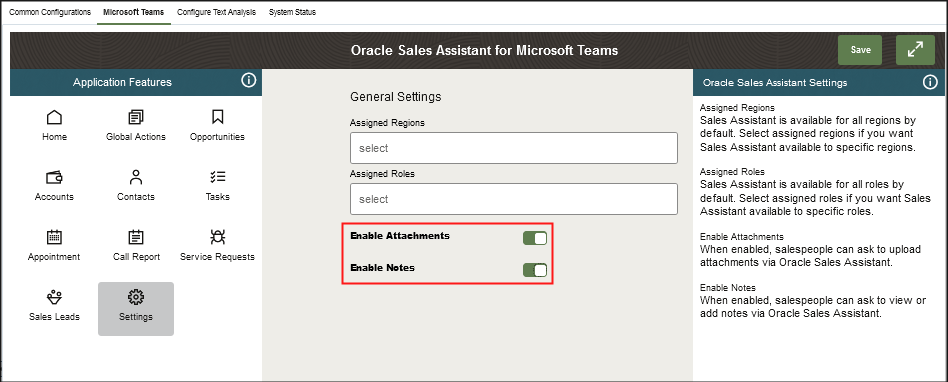Select the Global Actions icon

click(x=136, y=117)
